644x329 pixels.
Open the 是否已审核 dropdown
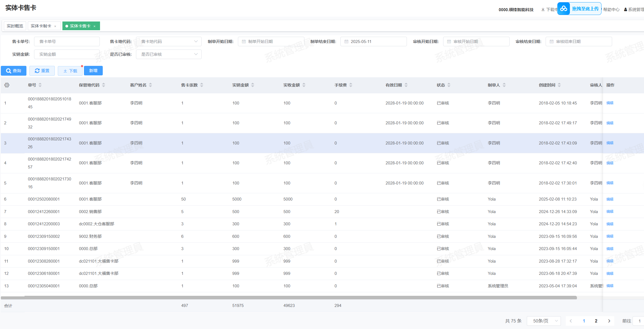pos(168,54)
